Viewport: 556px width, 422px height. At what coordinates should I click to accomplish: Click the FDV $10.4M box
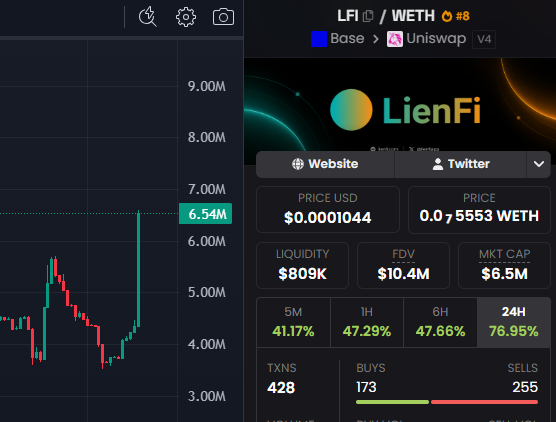[403, 265]
